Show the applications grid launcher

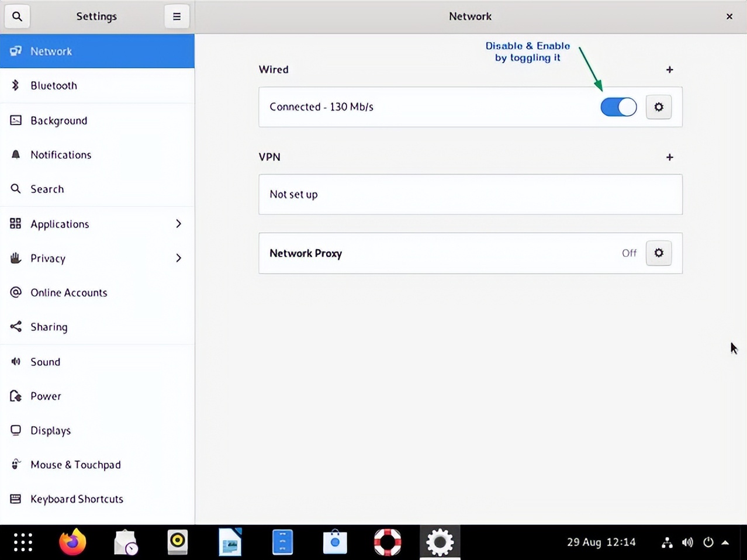coord(23,542)
